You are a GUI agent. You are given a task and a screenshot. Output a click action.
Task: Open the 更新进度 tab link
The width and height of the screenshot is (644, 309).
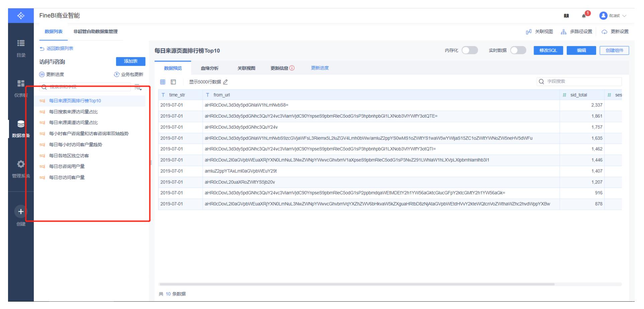coord(320,68)
